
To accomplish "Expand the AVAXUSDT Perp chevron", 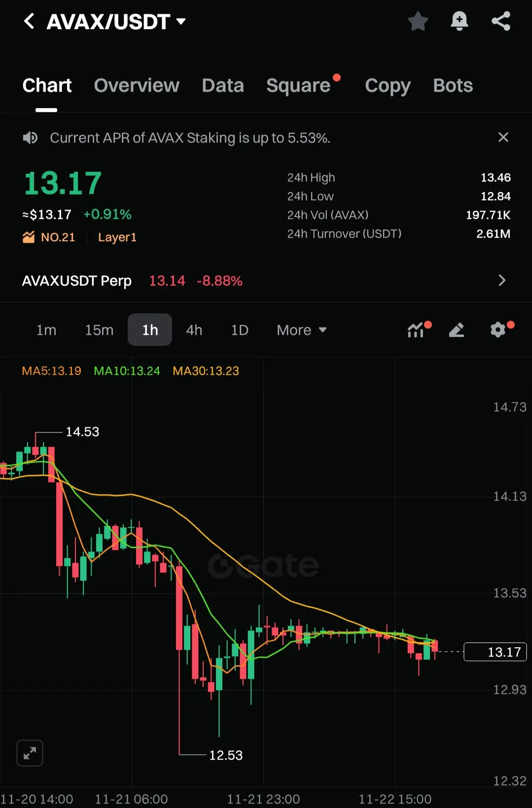I will [502, 280].
